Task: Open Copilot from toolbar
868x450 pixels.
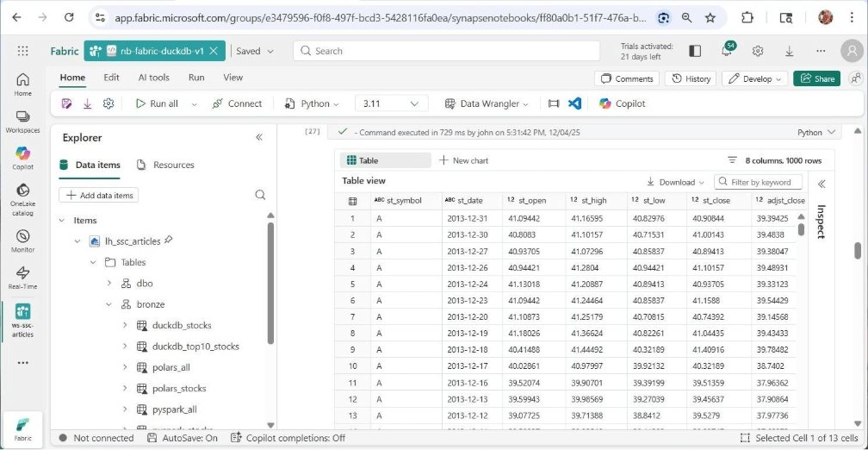Action: tap(623, 103)
